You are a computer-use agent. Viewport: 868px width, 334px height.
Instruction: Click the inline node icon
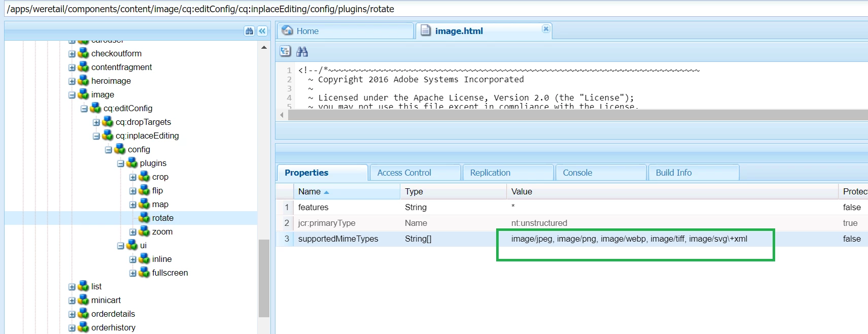pyautogui.click(x=145, y=259)
